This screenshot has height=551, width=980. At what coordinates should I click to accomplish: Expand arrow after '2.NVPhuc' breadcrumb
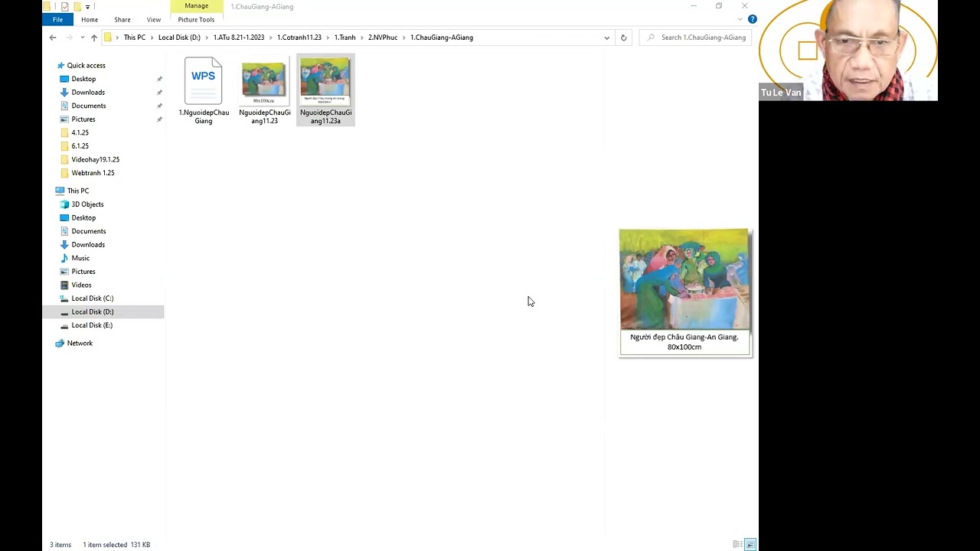(404, 37)
